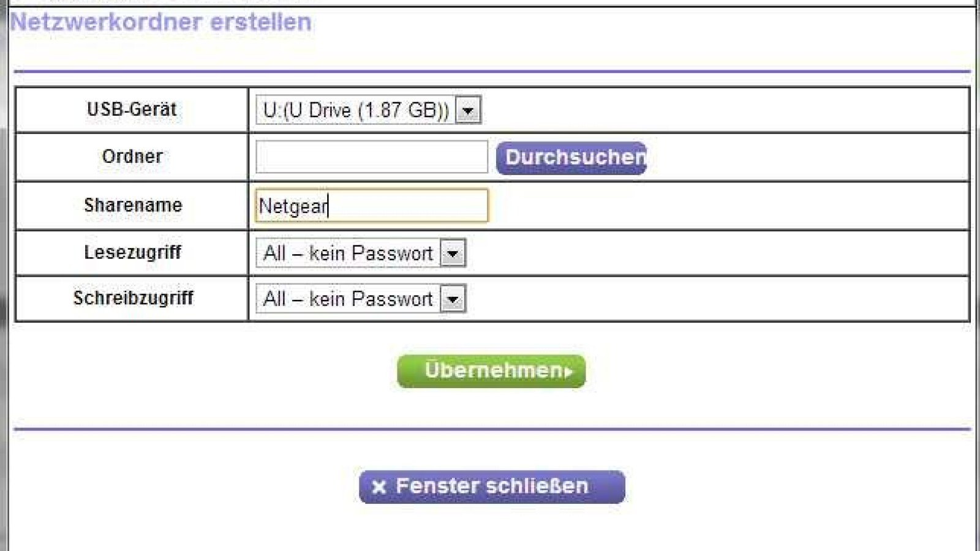The height and width of the screenshot is (551, 980).
Task: Expand the Lesezugriff access dropdown
Action: pos(454,252)
